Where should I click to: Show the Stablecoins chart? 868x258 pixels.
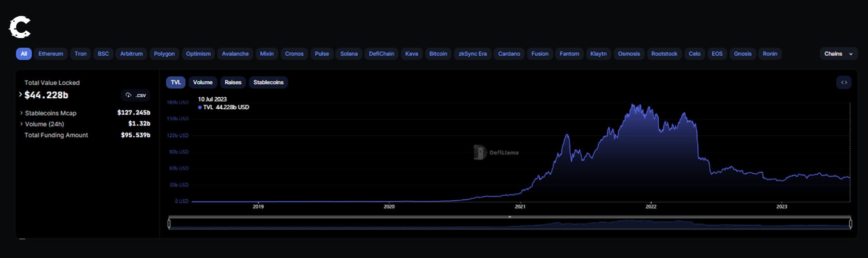pyautogui.click(x=268, y=82)
